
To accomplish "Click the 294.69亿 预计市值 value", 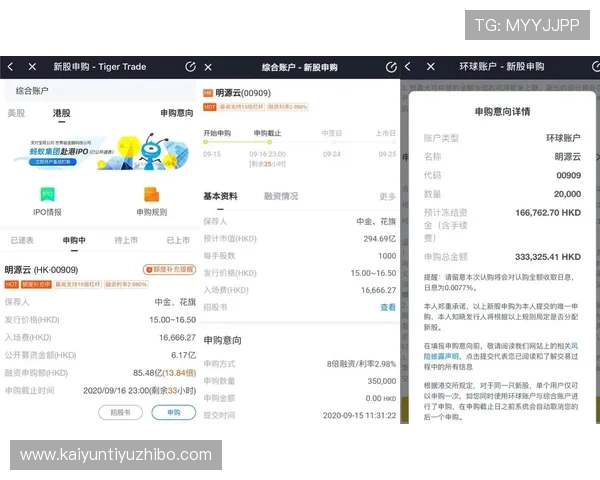I will tap(380, 239).
